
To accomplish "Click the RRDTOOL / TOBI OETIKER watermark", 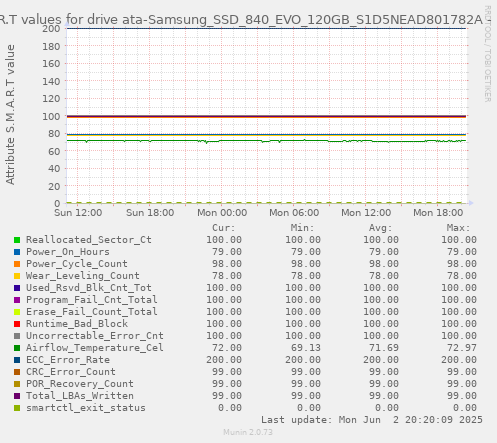I will (487, 54).
